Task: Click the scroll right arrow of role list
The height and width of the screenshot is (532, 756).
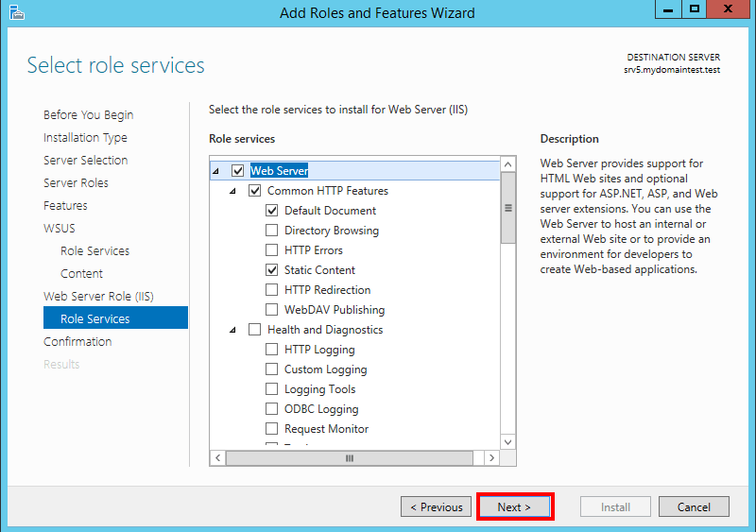Action: point(491,457)
